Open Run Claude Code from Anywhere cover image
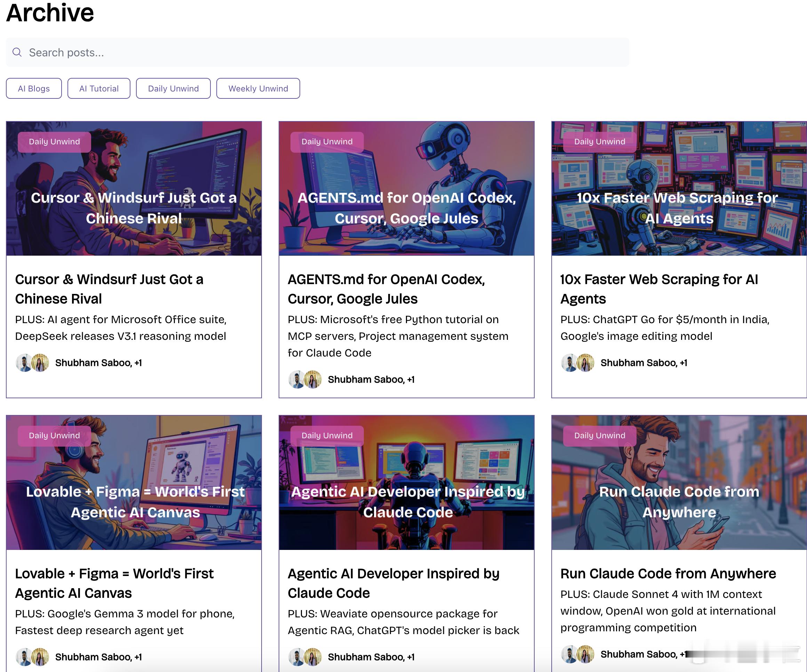The image size is (807, 672). click(x=679, y=482)
